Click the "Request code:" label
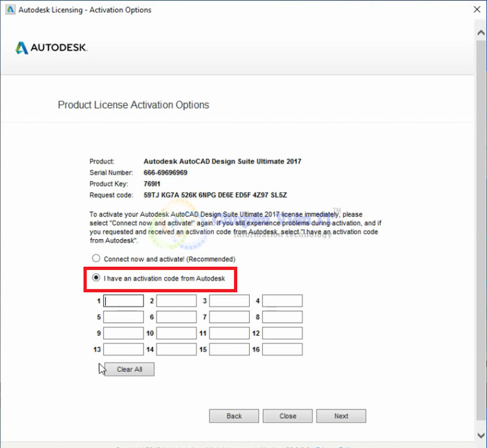This screenshot has height=448, width=487. click(x=111, y=195)
